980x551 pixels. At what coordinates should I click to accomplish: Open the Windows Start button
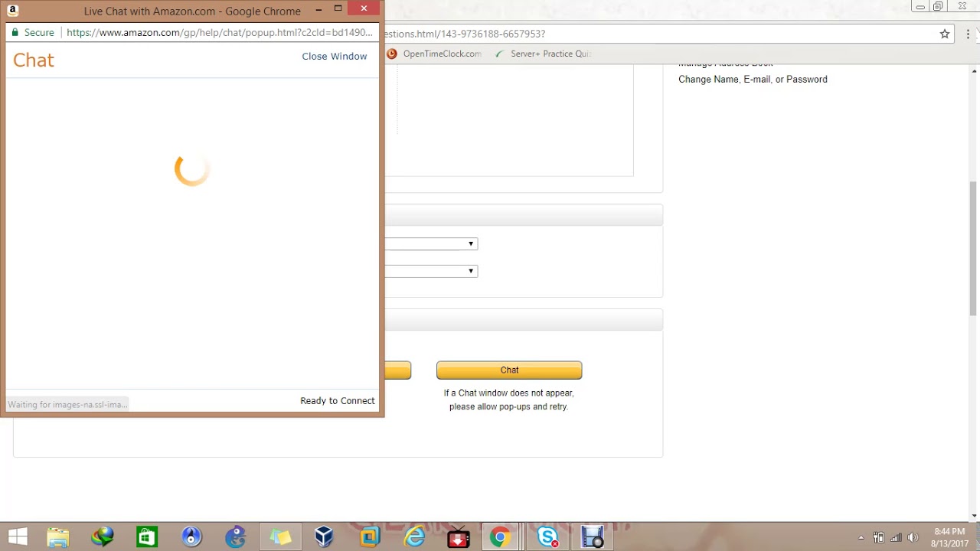coord(17,537)
